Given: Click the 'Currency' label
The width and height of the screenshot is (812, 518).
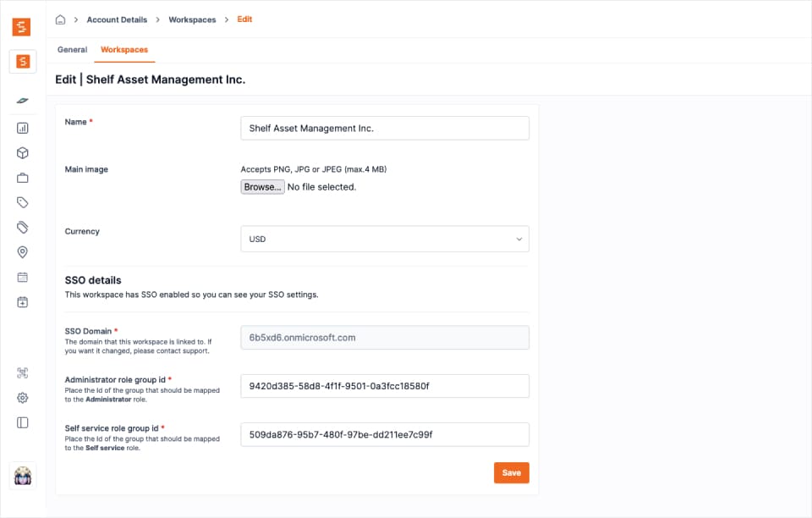Looking at the screenshot, I should 82,232.
